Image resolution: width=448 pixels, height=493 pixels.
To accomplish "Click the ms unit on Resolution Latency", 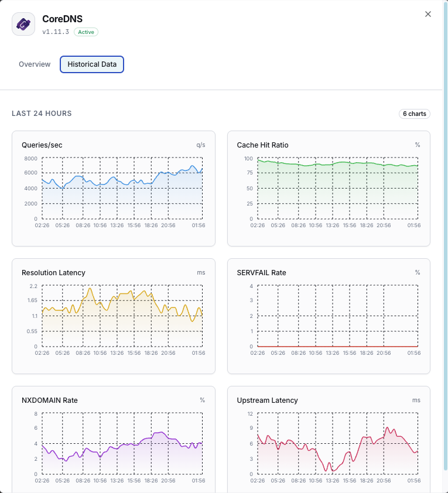I will coord(200,273).
